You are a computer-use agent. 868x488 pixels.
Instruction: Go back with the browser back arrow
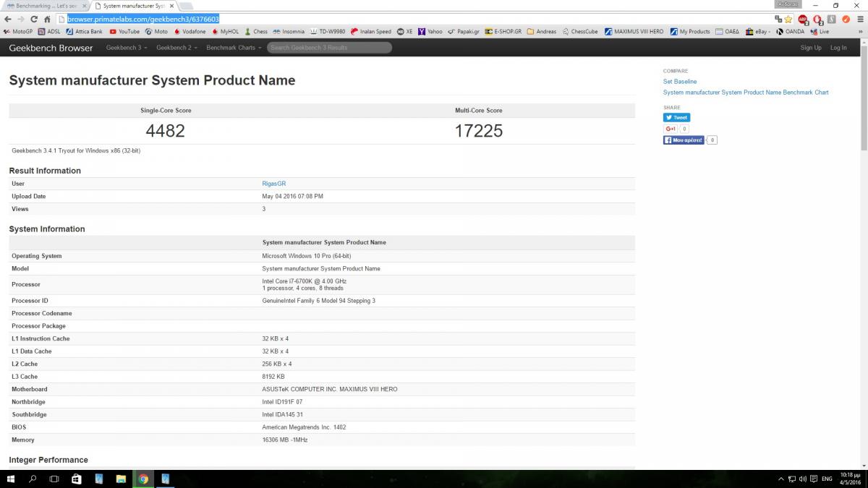tap(8, 20)
